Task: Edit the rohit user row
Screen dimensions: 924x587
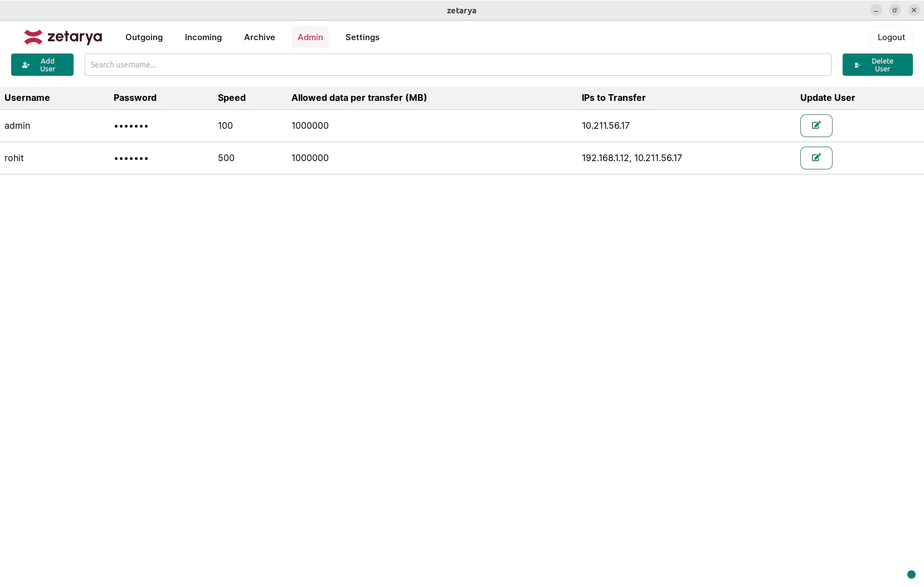Action: tap(816, 158)
